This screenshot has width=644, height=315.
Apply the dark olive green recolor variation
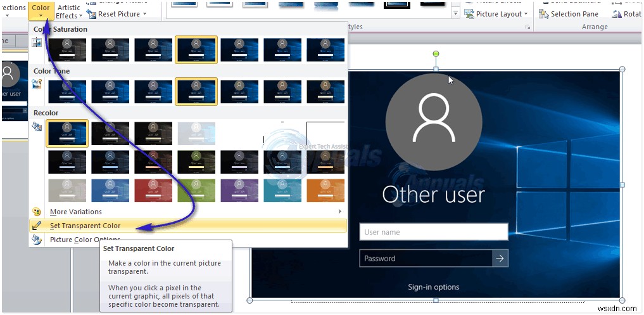pyautogui.click(x=196, y=162)
